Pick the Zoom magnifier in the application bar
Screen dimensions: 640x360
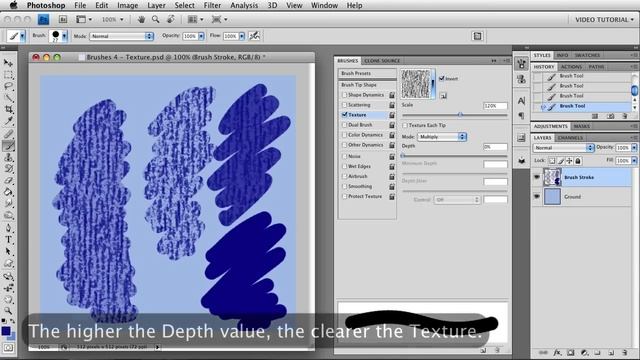[156, 19]
